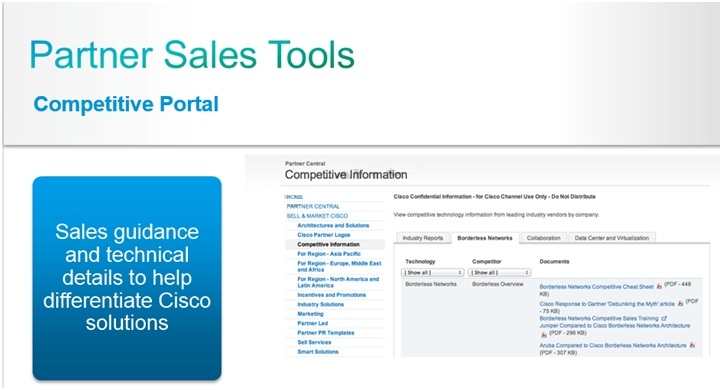Open Borderless Networks Competitive Cheat Sheet link

pos(596,286)
